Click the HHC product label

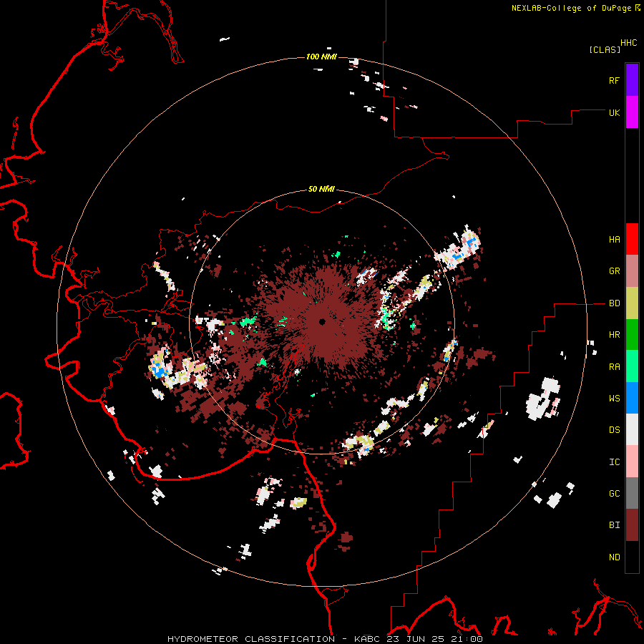[x=628, y=43]
